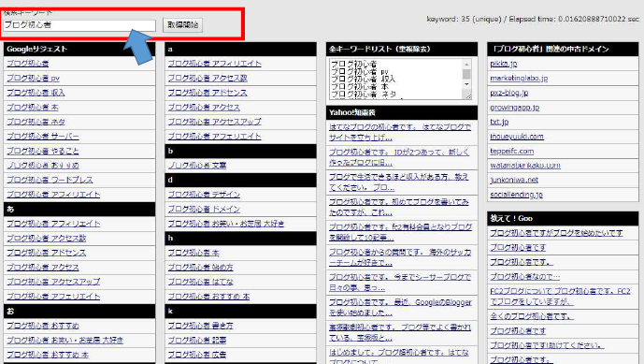Open the ブログ初心者 ネタ link
The width and height of the screenshot is (644, 364).
click(36, 122)
